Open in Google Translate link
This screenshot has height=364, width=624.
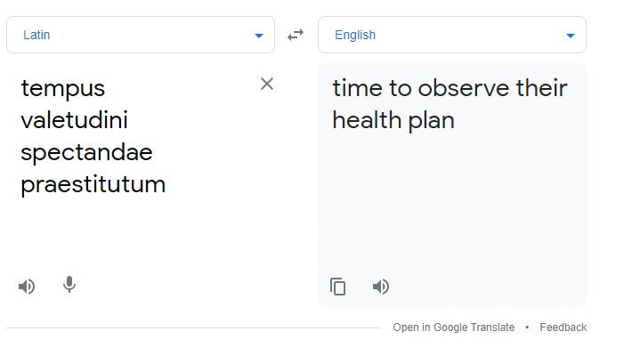pos(453,328)
